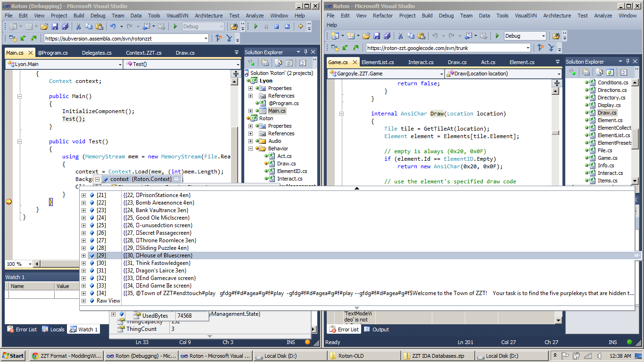Select Main.cs in left Solution Explorer
644x362 pixels.
tap(277, 111)
